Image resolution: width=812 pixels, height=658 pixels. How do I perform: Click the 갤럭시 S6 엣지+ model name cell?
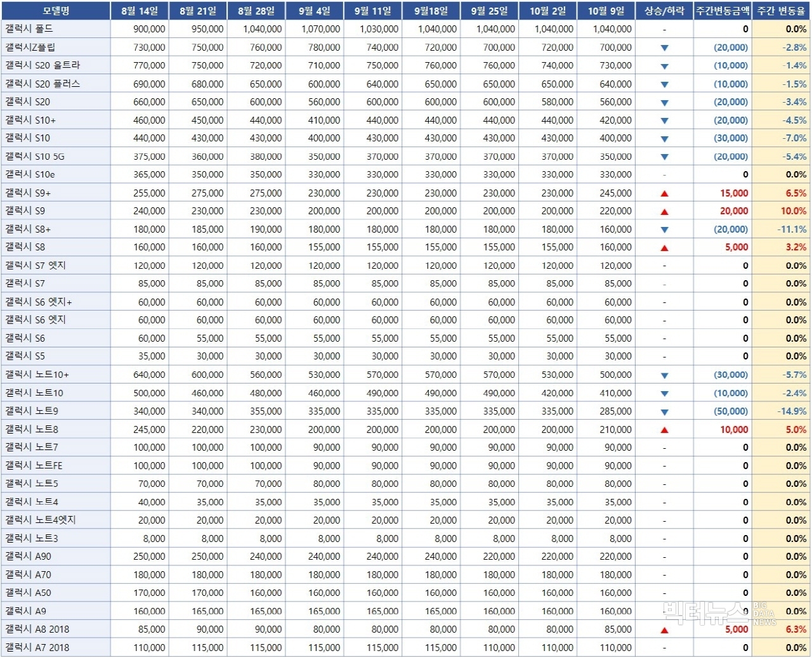tap(56, 302)
